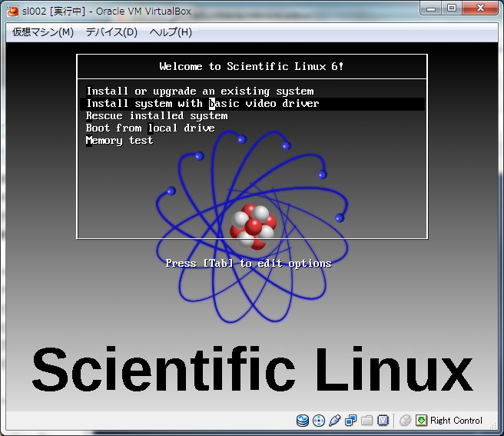Screen dimensions: 504x436
Task: Click 'Press [Tab] to edit options' text
Action: point(248,263)
